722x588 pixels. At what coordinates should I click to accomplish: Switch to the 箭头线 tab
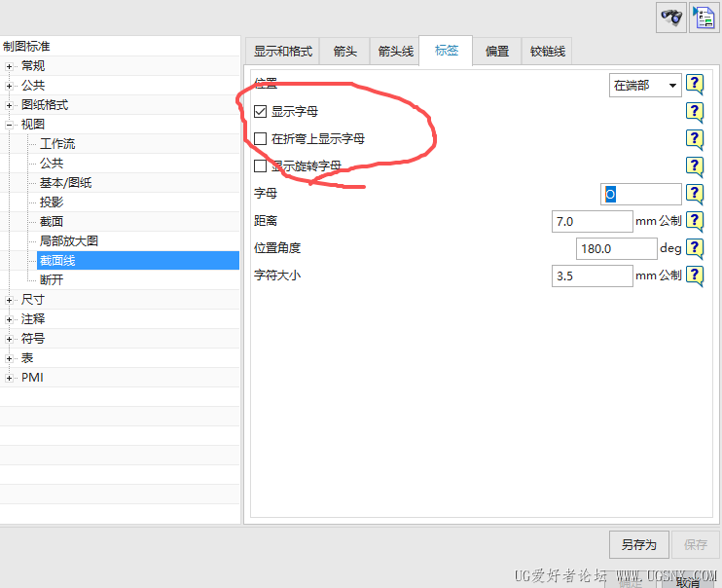pos(395,52)
